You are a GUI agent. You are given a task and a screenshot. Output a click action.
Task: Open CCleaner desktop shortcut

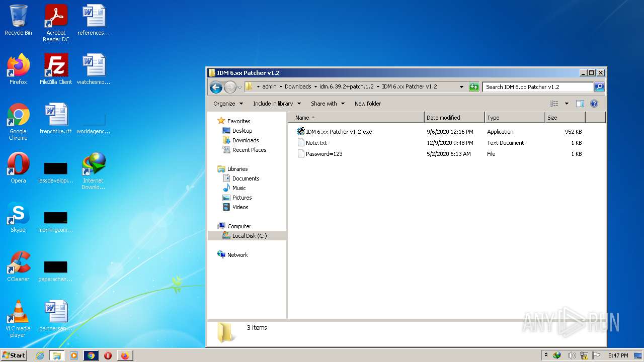(18, 266)
